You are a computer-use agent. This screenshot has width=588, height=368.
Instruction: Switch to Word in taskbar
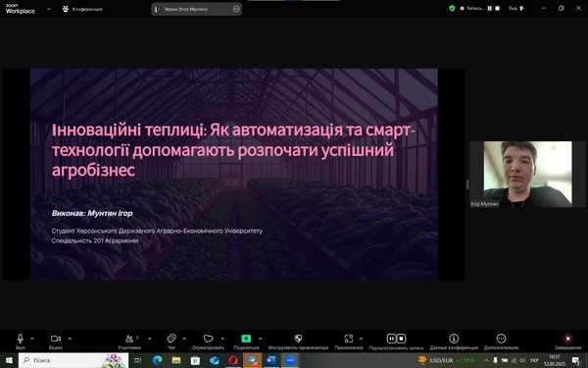[271, 360]
